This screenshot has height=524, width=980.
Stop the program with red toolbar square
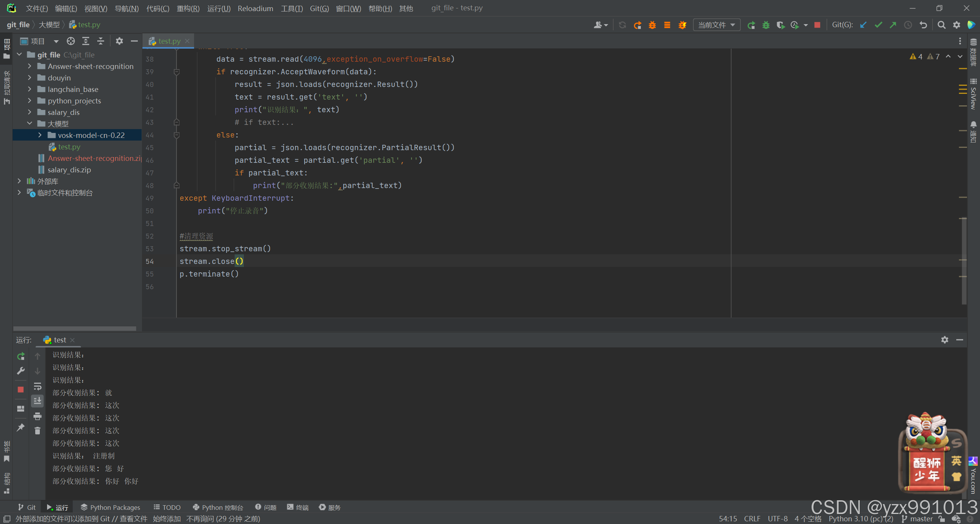click(817, 25)
